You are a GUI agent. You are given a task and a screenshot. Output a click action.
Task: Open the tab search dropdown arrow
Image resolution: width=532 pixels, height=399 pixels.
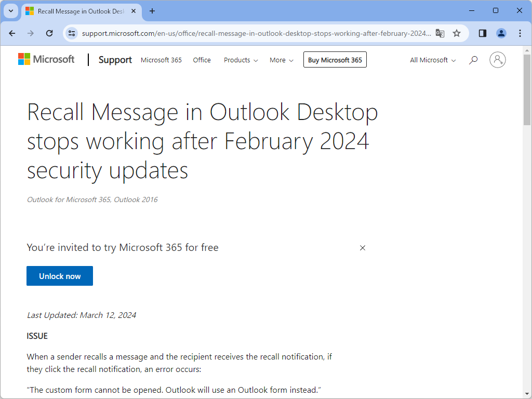click(x=11, y=11)
